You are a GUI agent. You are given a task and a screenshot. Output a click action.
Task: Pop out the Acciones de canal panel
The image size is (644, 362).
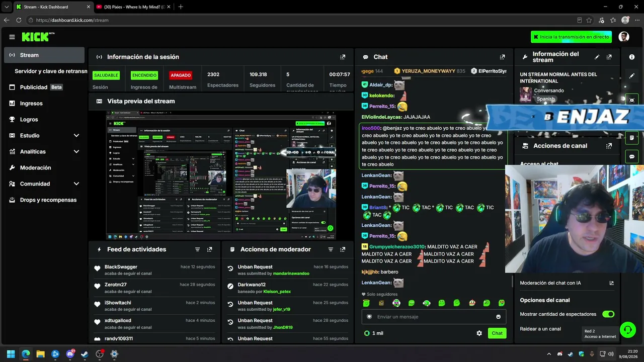[x=609, y=146]
